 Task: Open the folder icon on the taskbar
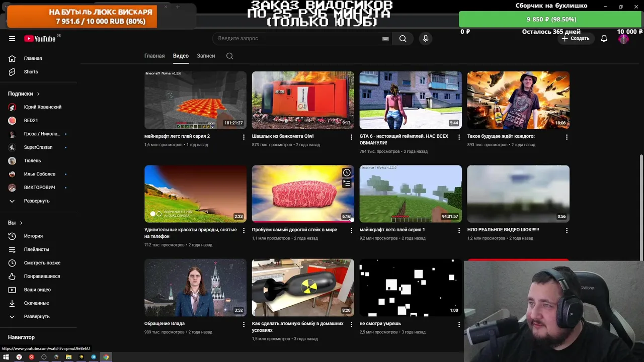click(68, 357)
